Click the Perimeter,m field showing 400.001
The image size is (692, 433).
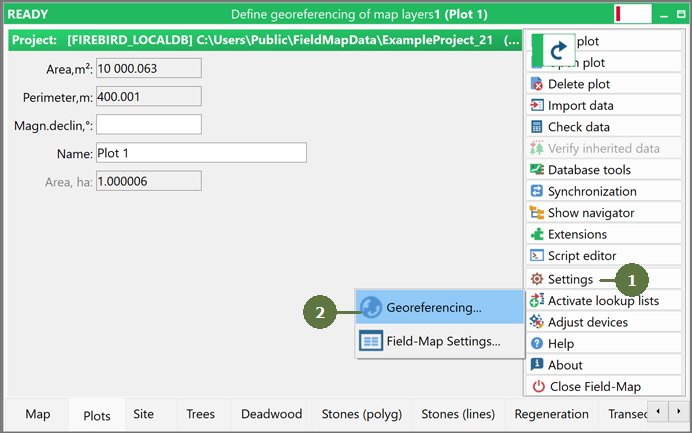[149, 96]
